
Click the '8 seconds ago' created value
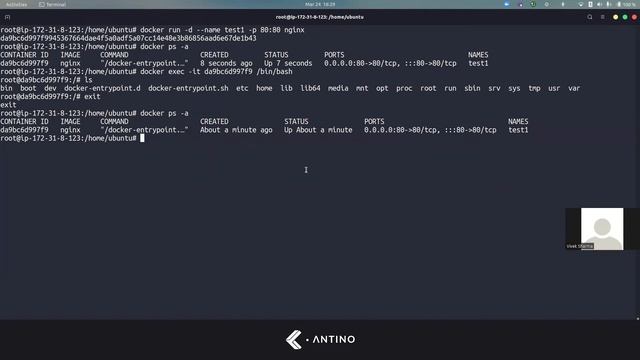[226, 63]
